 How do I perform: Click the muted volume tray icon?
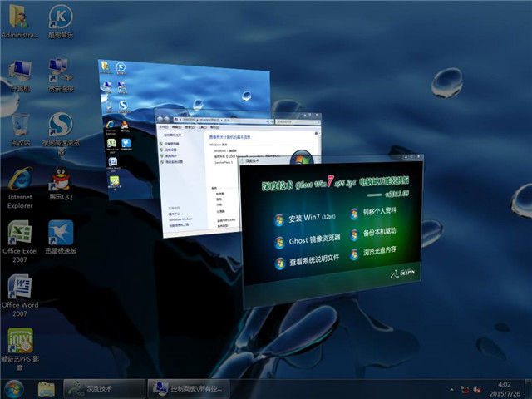coord(476,390)
